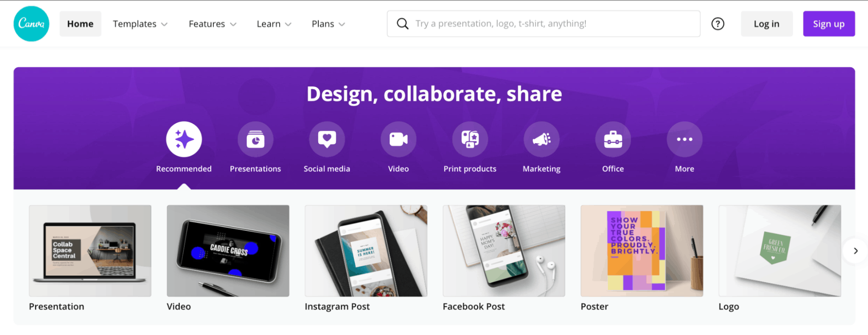Select the Recommended sparkle icon
Viewport: 868px width, 335px height.
coord(184,139)
